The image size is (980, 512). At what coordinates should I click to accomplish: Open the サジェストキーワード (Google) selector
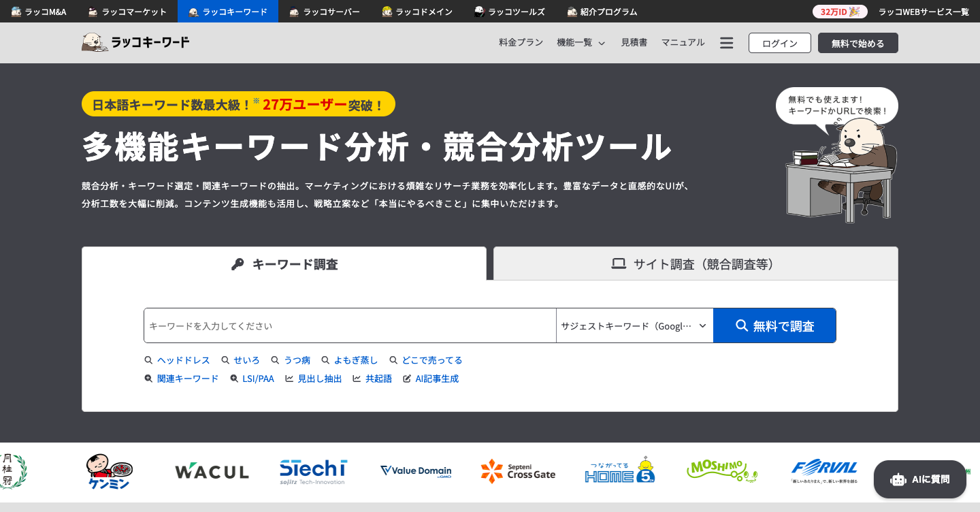pos(633,325)
